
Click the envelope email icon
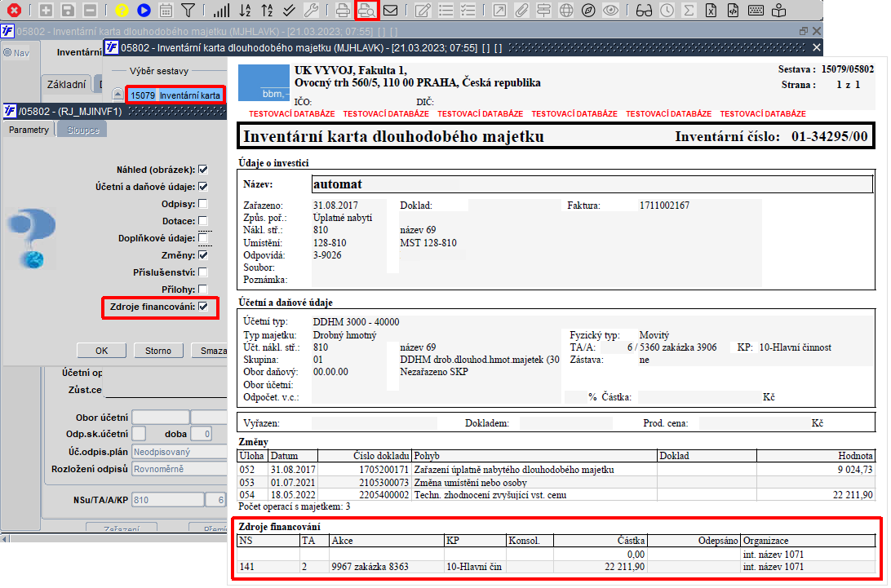[x=391, y=11]
